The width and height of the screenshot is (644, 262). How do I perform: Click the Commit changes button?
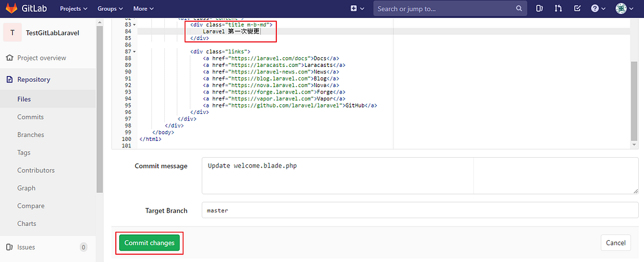coord(149,243)
